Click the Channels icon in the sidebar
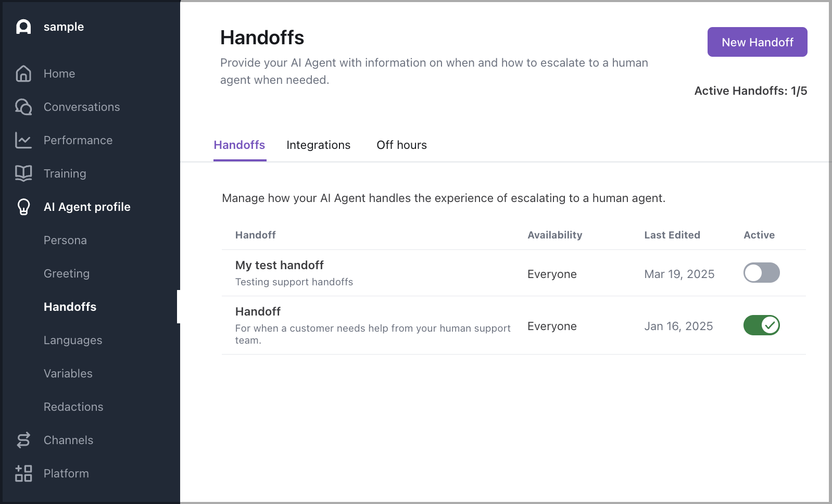Viewport: 832px width, 504px height. tap(23, 440)
